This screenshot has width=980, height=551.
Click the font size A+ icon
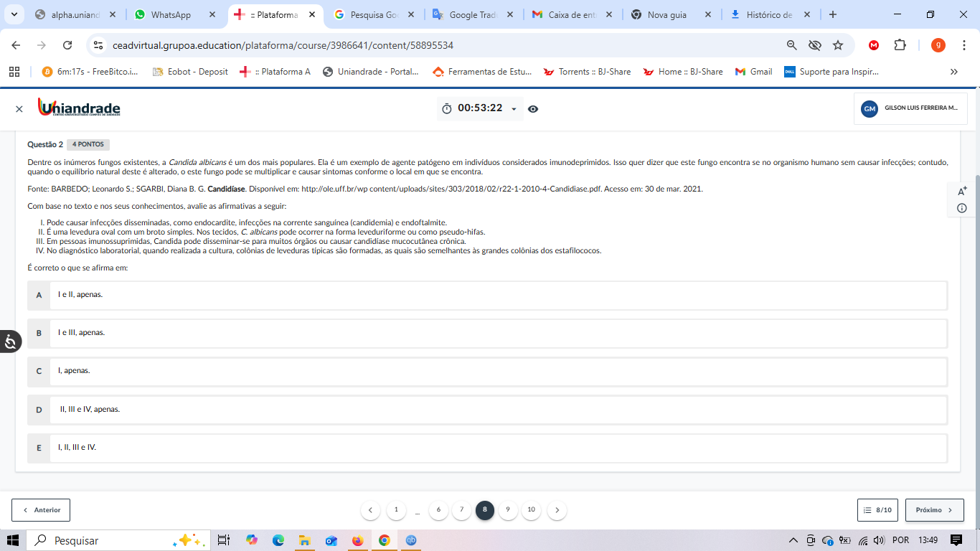pos(962,191)
